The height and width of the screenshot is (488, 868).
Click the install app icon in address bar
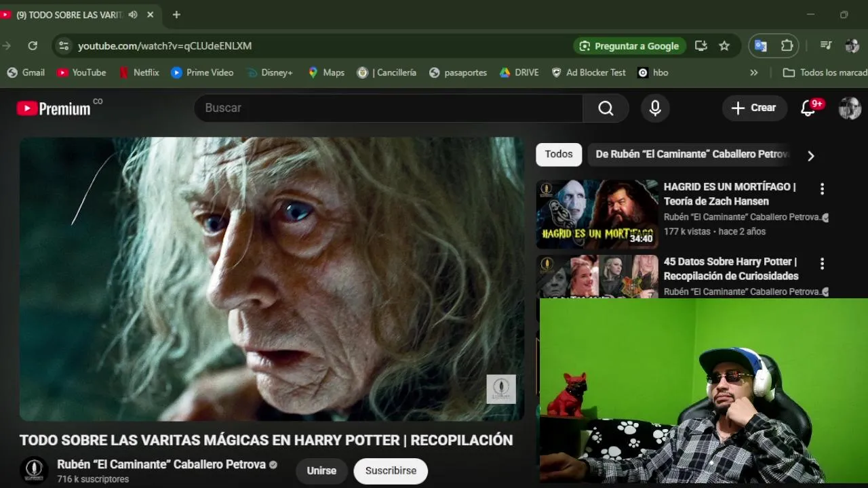tap(701, 46)
